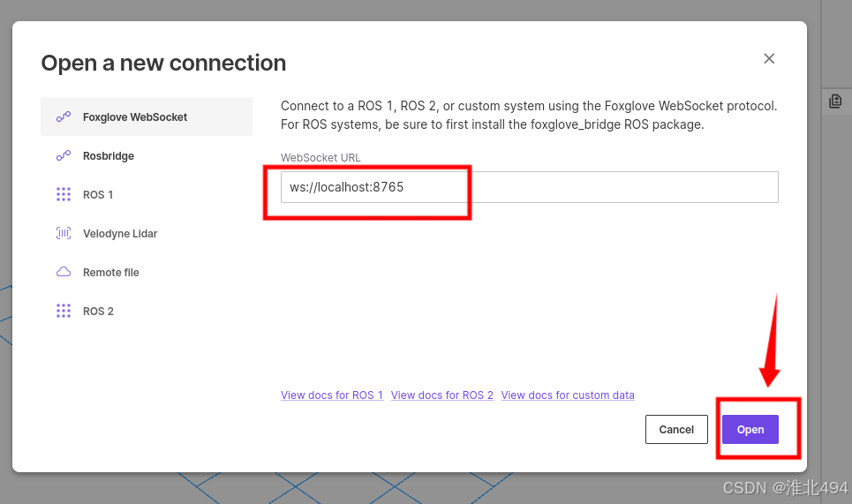Image resolution: width=852 pixels, height=504 pixels.
Task: Click the Open button to connect
Action: point(750,430)
